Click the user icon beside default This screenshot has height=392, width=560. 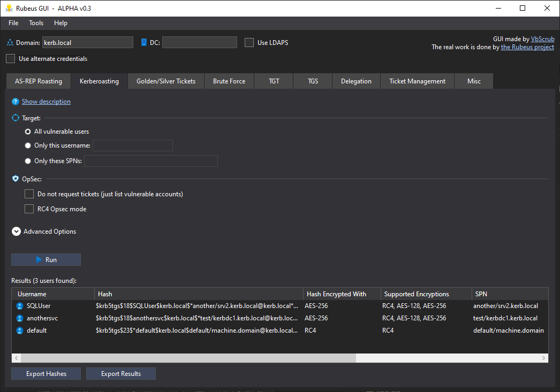click(x=20, y=330)
